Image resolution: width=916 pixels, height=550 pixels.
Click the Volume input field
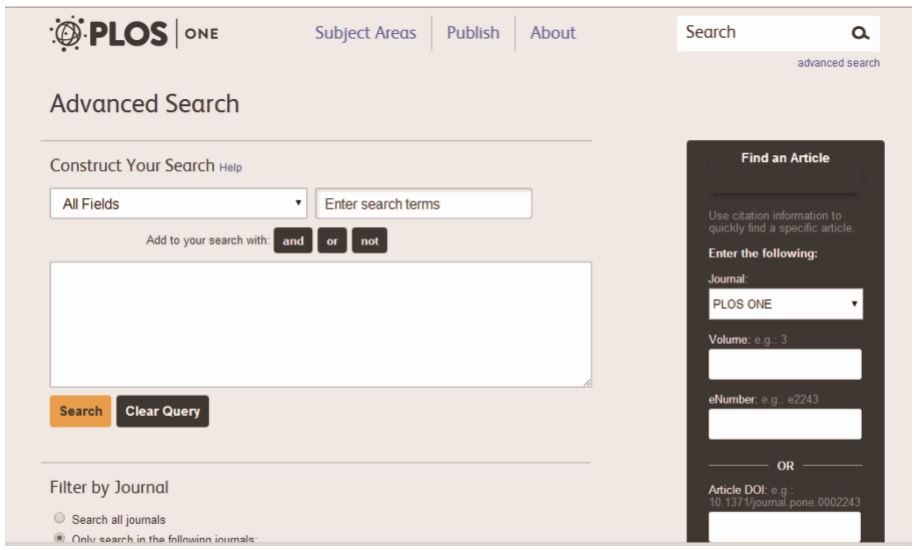click(x=785, y=364)
